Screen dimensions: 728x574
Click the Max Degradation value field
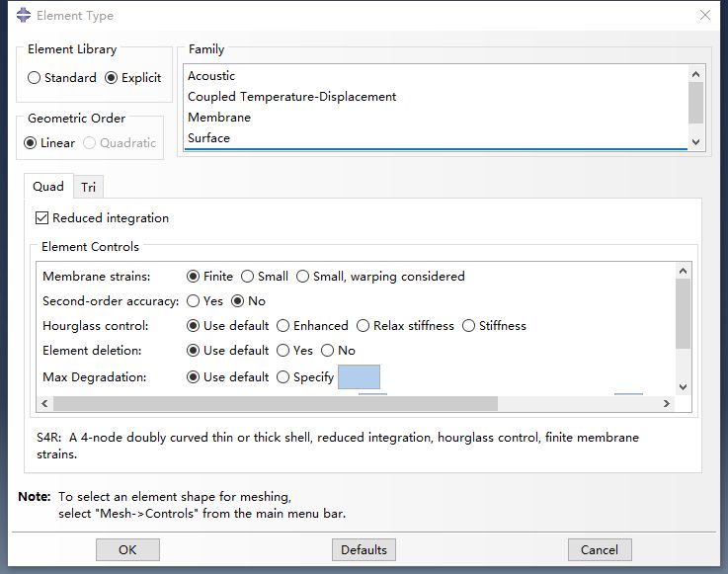359,376
